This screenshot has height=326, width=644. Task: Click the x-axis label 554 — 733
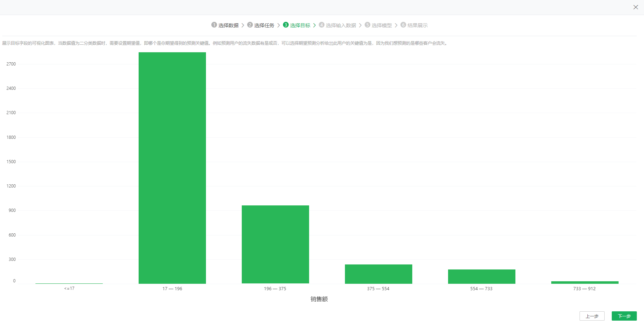click(x=481, y=289)
